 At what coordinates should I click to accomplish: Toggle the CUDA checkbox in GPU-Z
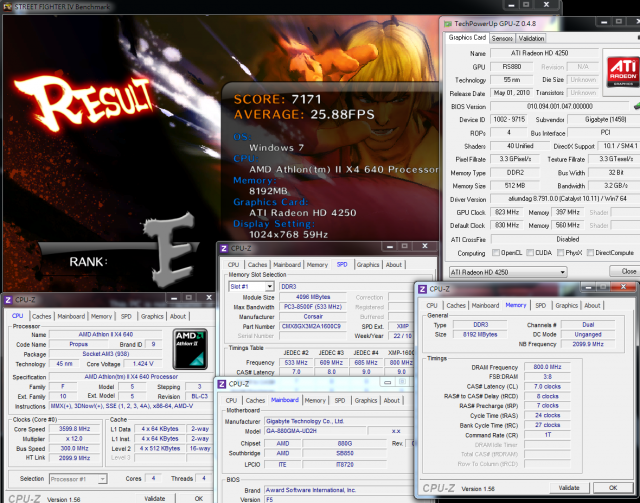[530, 253]
